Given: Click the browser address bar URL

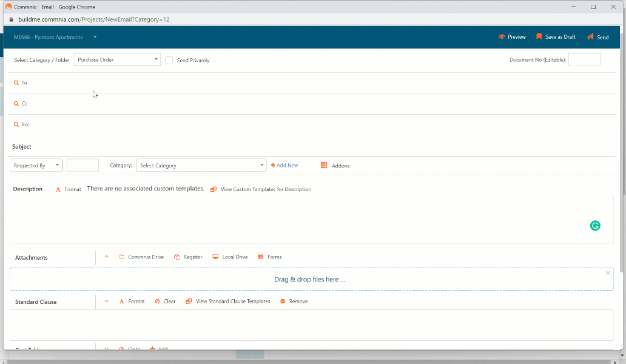Looking at the screenshot, I should tap(94, 19).
